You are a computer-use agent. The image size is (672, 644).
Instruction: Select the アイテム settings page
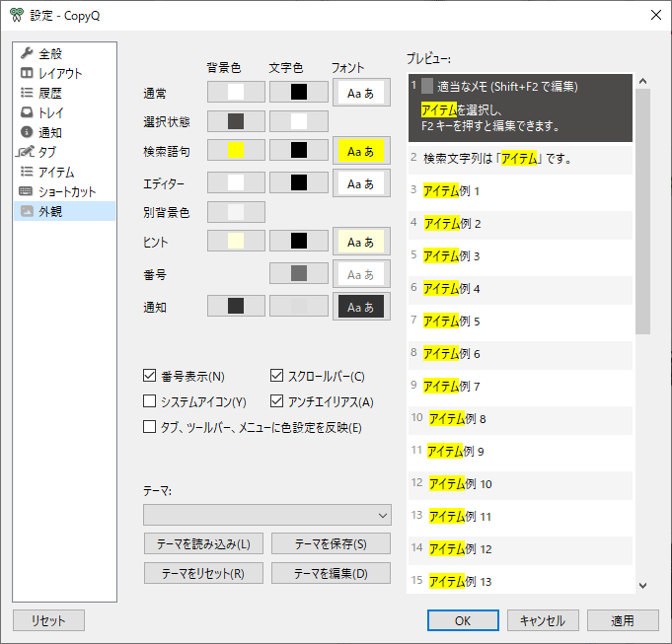point(65,172)
